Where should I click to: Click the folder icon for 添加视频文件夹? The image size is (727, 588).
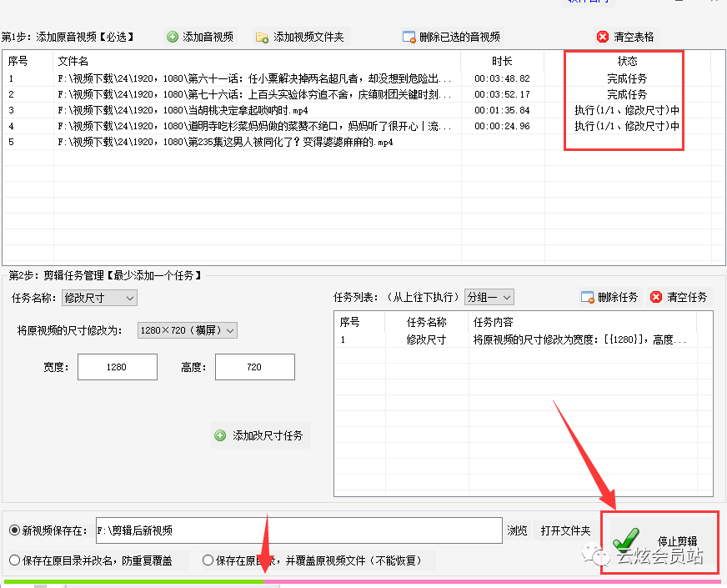pos(262,38)
